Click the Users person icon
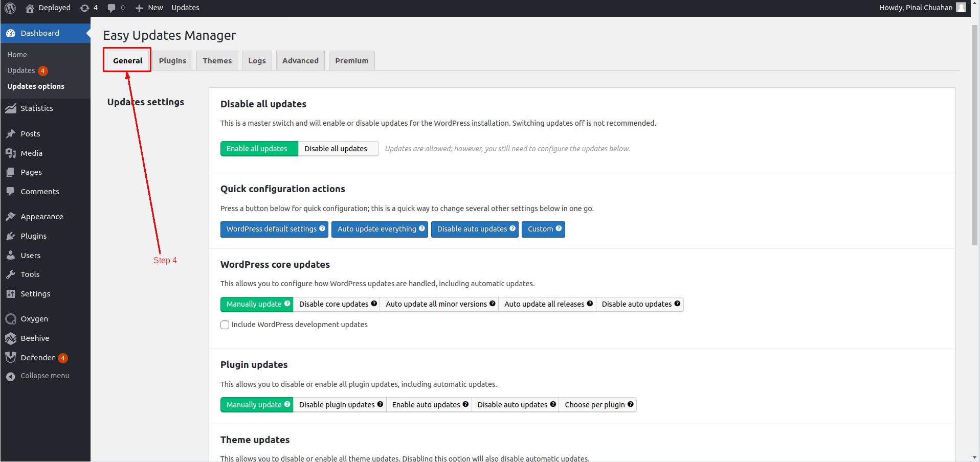The image size is (980, 462). pyautogui.click(x=11, y=256)
